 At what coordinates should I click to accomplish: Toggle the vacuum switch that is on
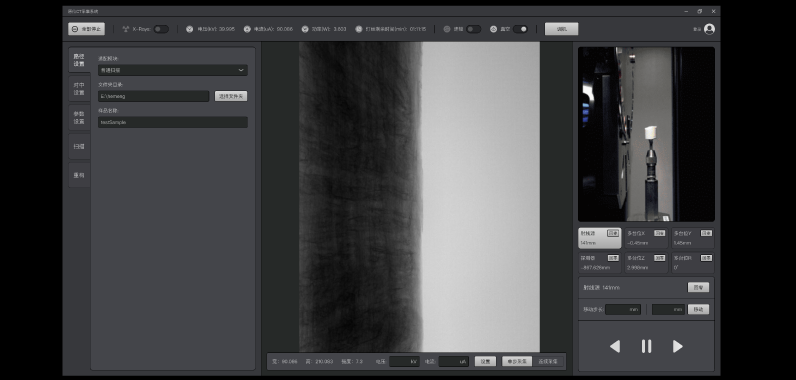(x=520, y=29)
